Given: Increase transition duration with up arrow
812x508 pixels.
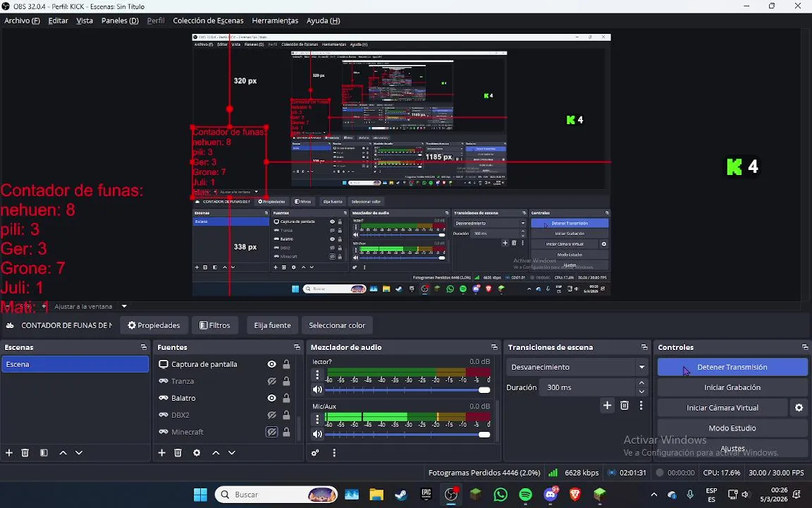Looking at the screenshot, I should coord(641,384).
